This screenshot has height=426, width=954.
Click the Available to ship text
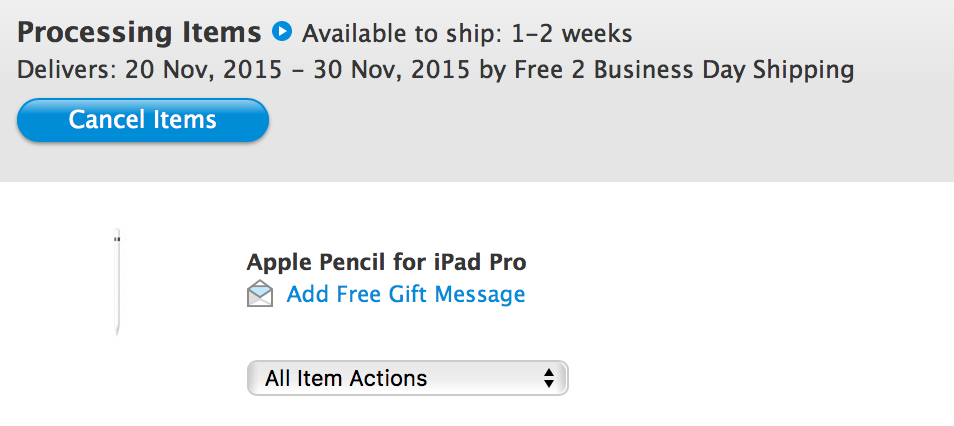(403, 34)
